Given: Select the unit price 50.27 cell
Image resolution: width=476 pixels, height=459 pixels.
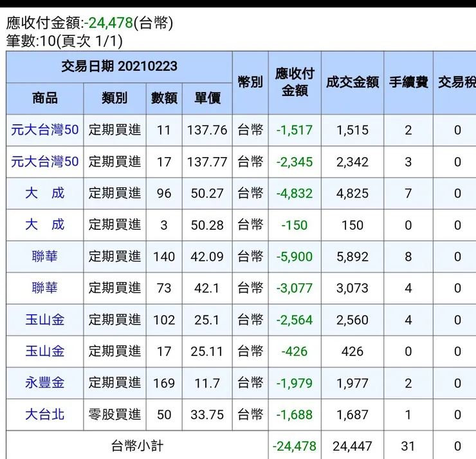Looking at the screenshot, I should tap(207, 194).
